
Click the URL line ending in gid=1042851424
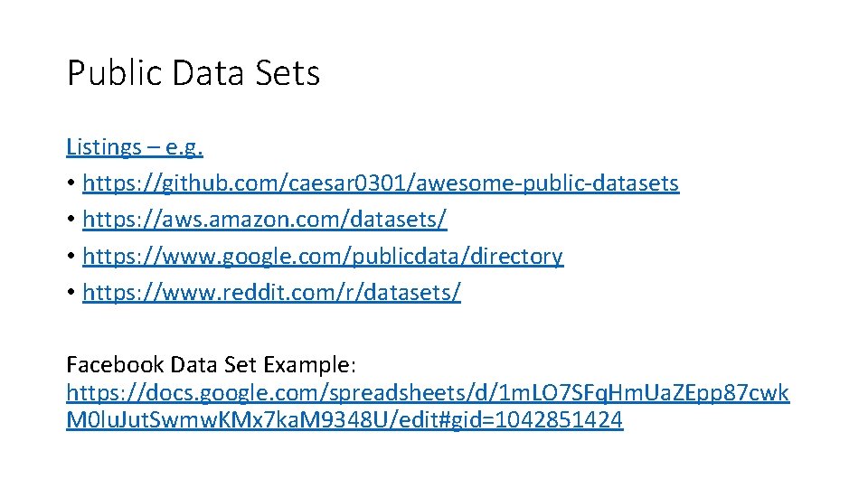[344, 420]
